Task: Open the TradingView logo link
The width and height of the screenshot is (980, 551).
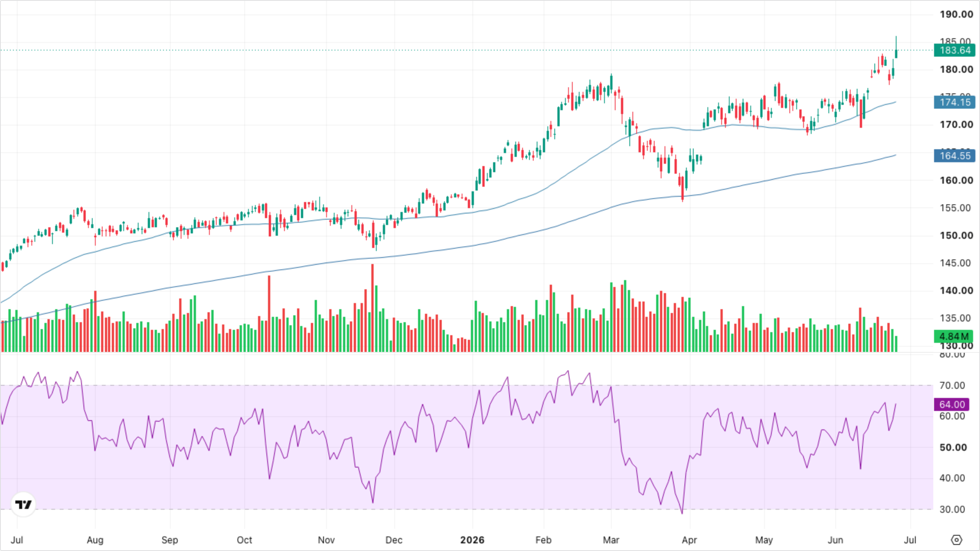Action: click(23, 504)
